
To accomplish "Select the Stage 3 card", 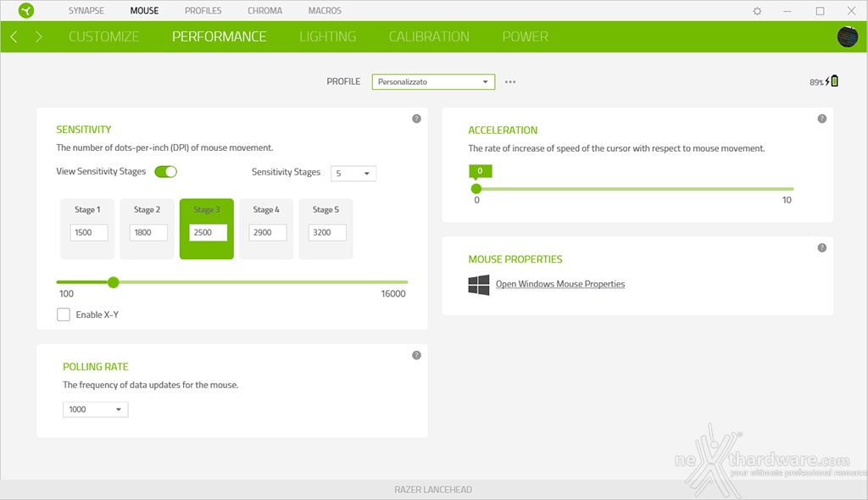I will pos(207,229).
